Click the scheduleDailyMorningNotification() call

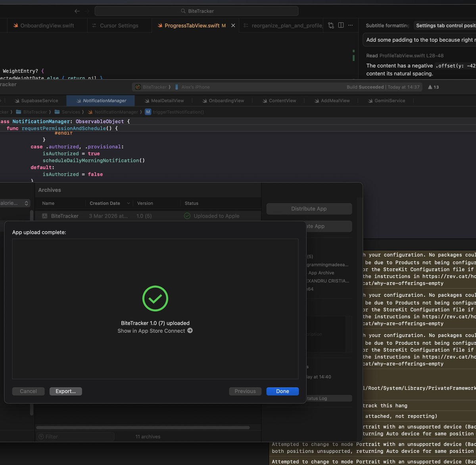click(x=94, y=160)
